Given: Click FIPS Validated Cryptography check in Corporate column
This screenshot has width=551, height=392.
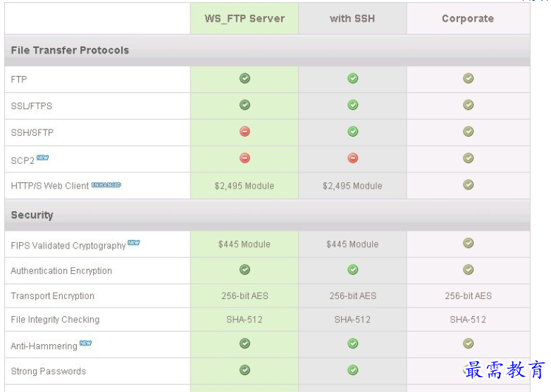Looking at the screenshot, I should (468, 243).
